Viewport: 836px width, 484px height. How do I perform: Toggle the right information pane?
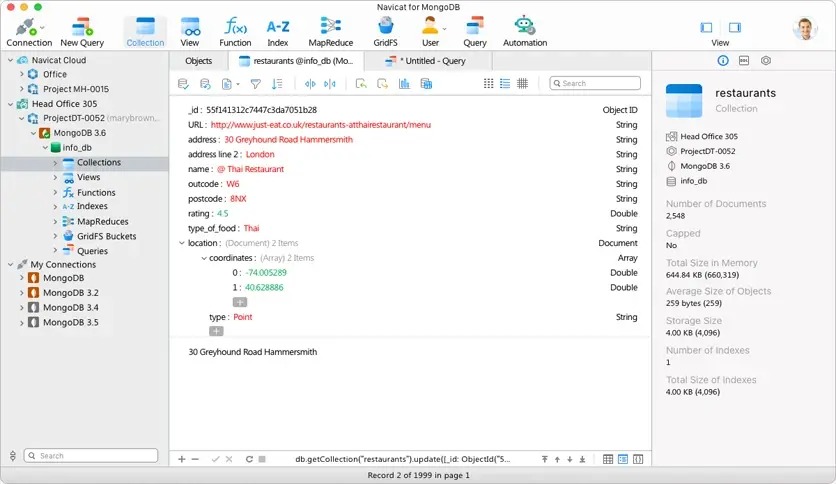(735, 28)
